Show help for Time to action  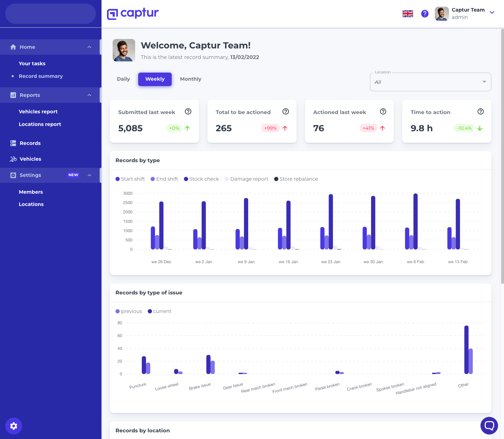(x=481, y=112)
